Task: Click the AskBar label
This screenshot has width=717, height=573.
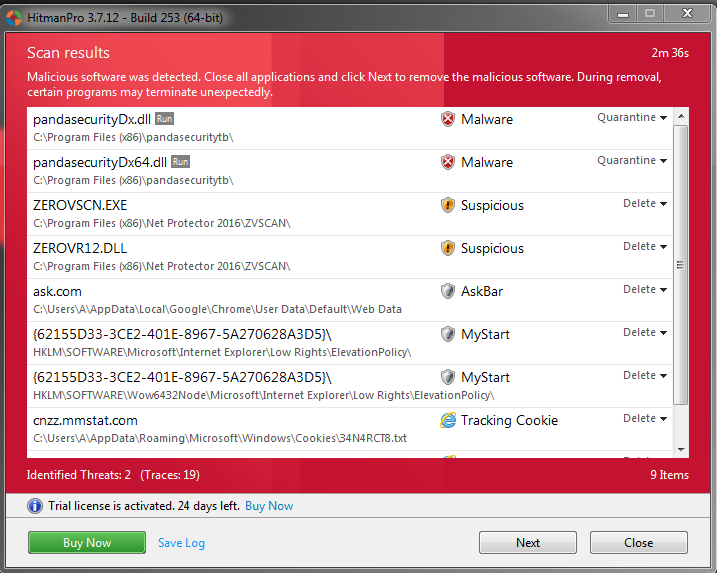Action: pos(482,291)
